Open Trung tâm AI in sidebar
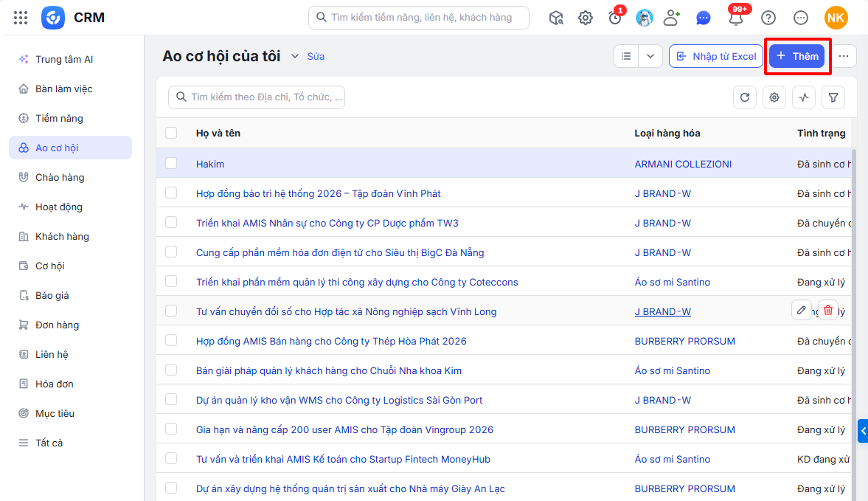The height and width of the screenshot is (501, 868). click(x=70, y=59)
